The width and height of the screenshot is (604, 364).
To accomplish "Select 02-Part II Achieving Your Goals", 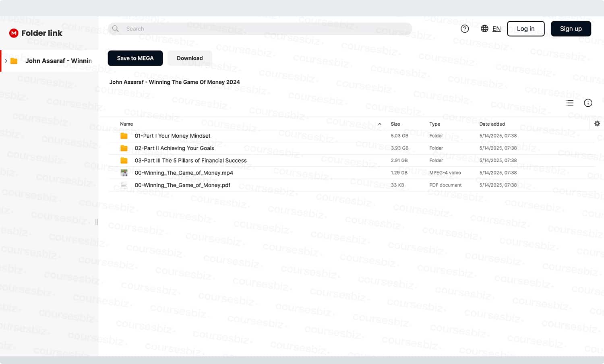I will (x=174, y=148).
